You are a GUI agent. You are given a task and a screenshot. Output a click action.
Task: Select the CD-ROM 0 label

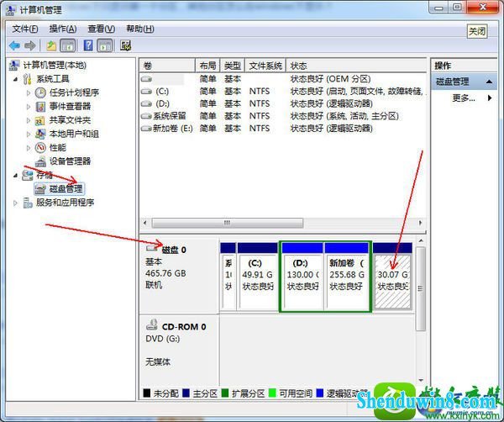click(x=184, y=327)
